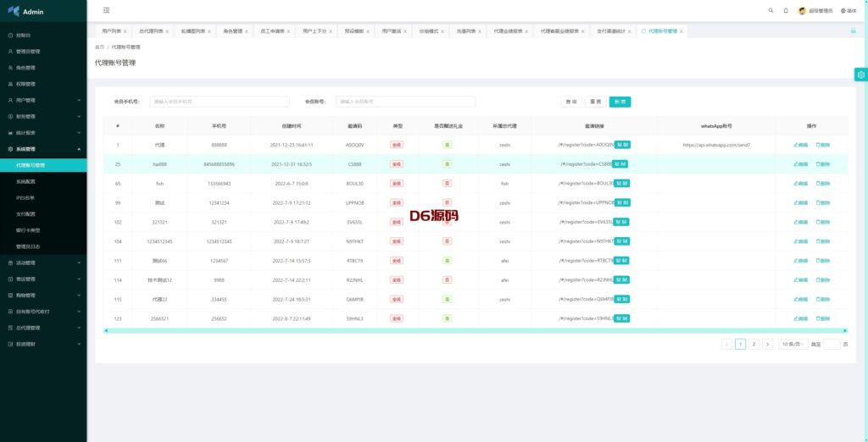Viewport: 868px width, 442px height.
Task: Click the super administrator avatar
Action: coord(802,10)
